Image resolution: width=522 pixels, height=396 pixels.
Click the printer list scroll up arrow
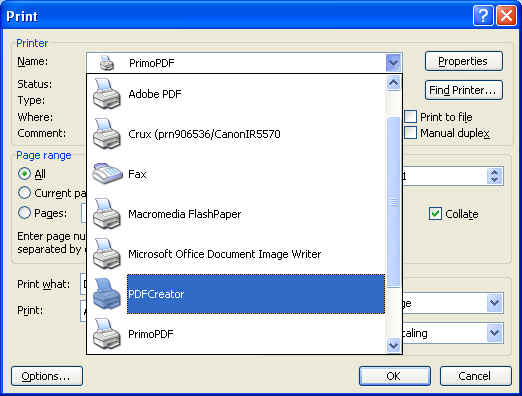[393, 82]
